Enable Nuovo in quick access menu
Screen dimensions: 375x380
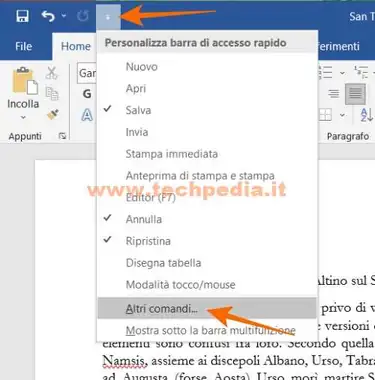click(207, 67)
